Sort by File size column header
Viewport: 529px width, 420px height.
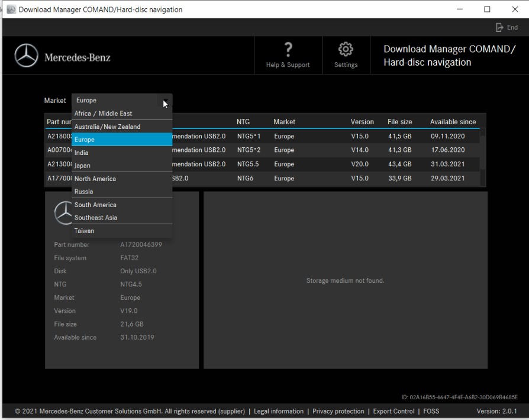tap(399, 122)
